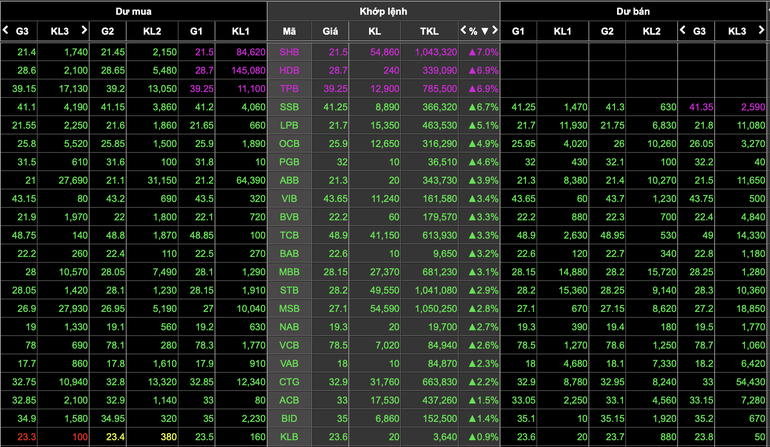Open MBB stock symbol
The height and width of the screenshot is (447, 770).
coord(289,272)
